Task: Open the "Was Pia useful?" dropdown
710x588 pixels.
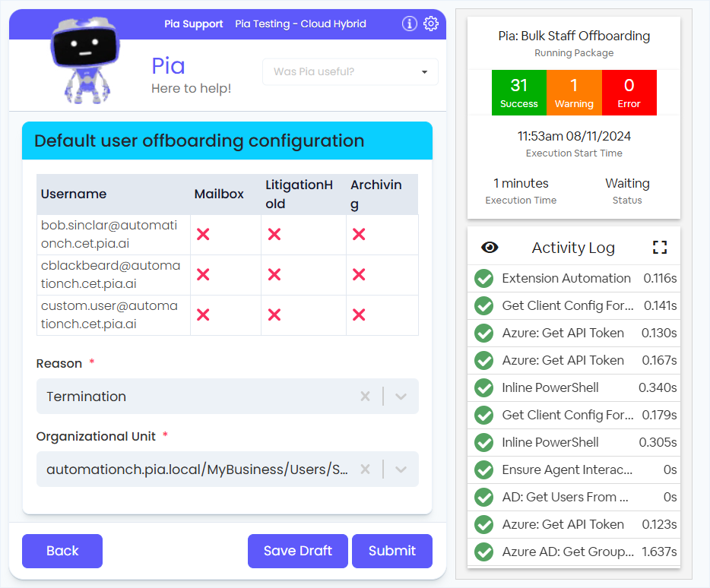Action: point(350,71)
